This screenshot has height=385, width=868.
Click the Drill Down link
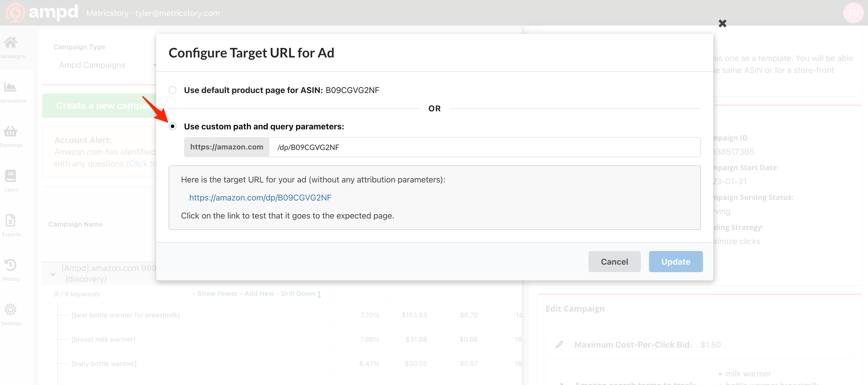(301, 294)
